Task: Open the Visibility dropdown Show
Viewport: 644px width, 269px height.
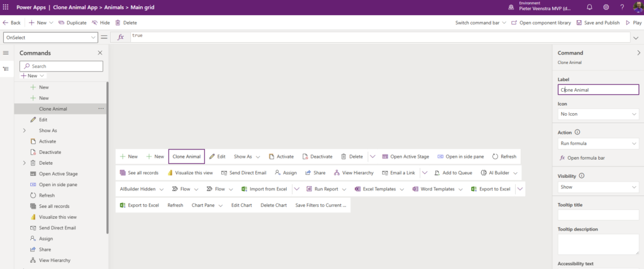Action: tap(599, 187)
